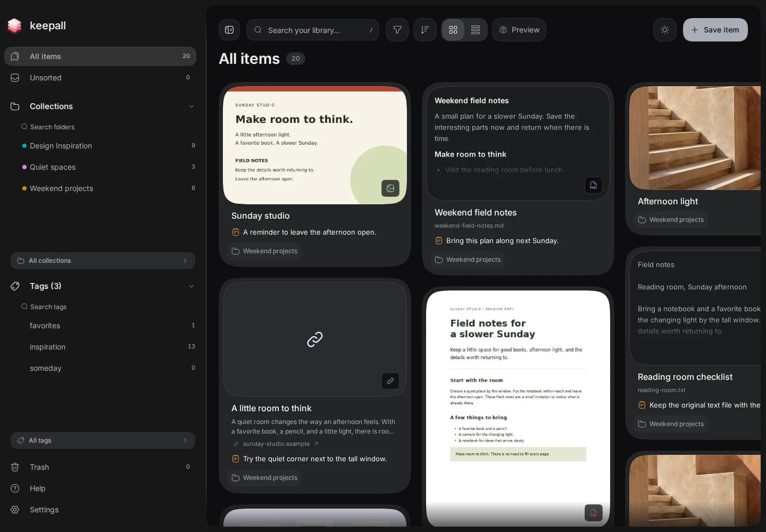The width and height of the screenshot is (766, 532).
Task: Click note icon beside 'Bring this plan along'
Action: [439, 240]
